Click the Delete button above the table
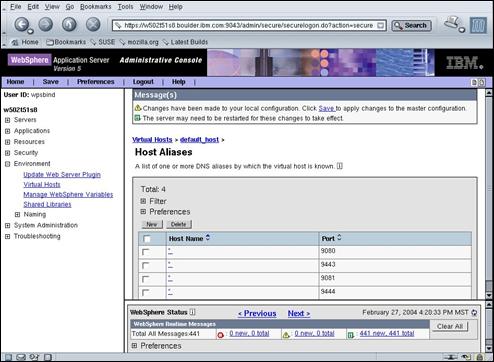 point(179,224)
